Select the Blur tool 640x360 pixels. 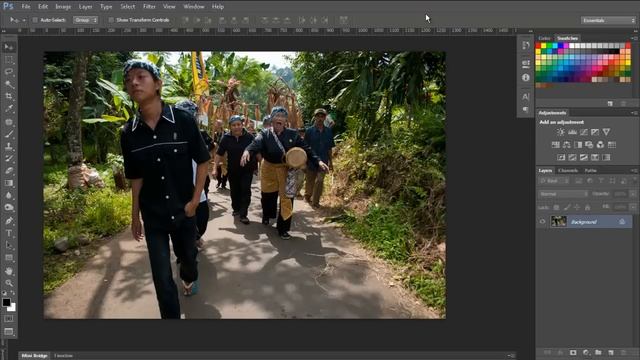(9, 195)
